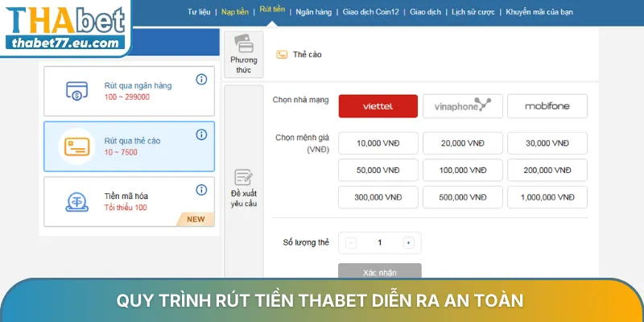Click the Chọn mệnh giá (VNĐ) label
This screenshot has width=644, height=322.
tap(303, 143)
